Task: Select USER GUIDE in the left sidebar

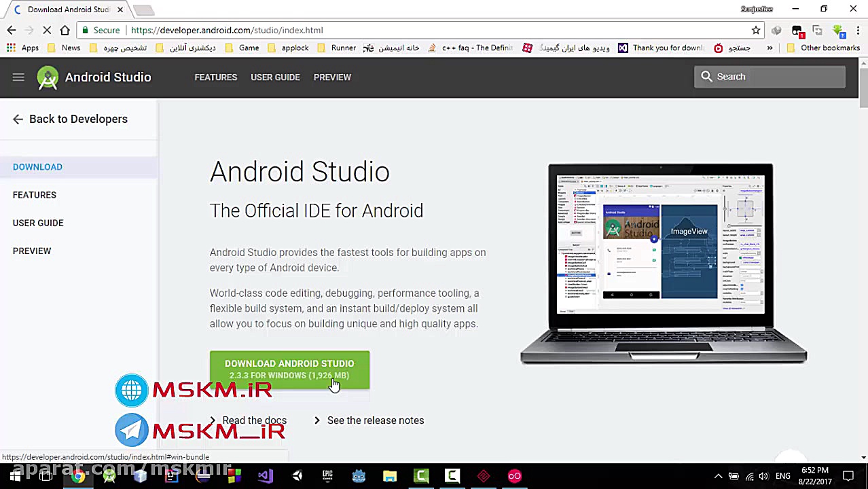Action: (x=38, y=223)
